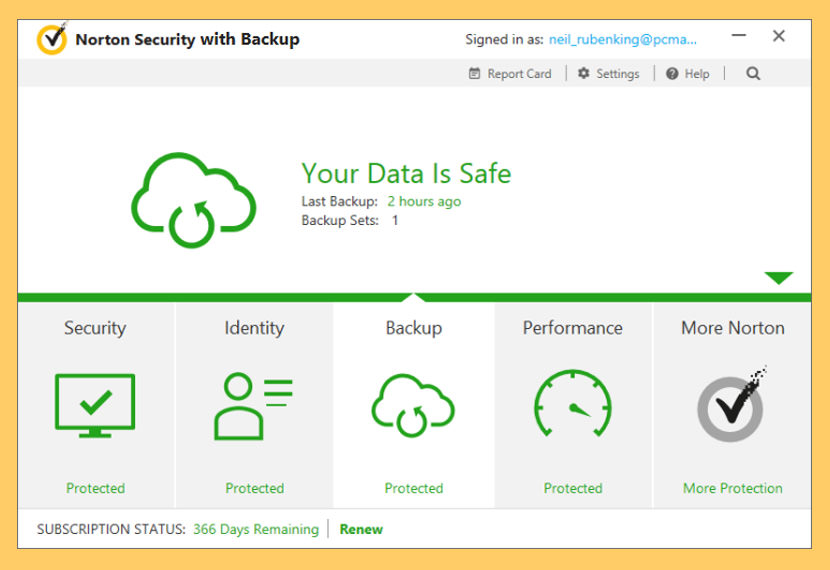Click More Protection label
Viewport: 830px width, 570px height.
pos(733,488)
